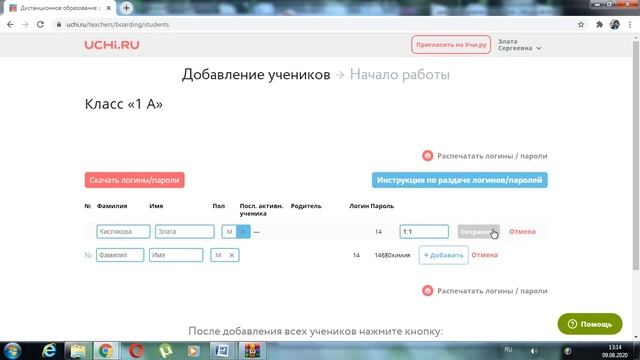Click the Посл. активн. ученика column header

tap(261, 210)
